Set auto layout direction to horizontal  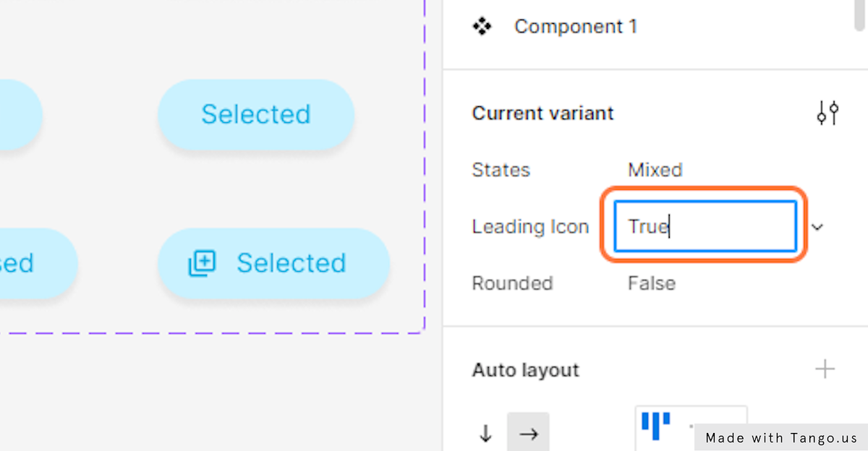528,433
